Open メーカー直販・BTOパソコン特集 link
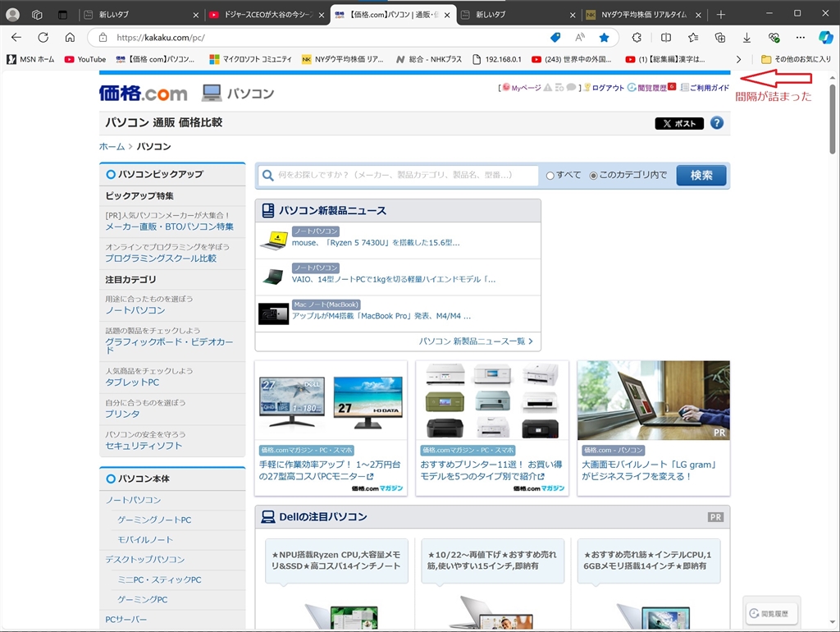Screen dimensions: 840x632 [169, 227]
